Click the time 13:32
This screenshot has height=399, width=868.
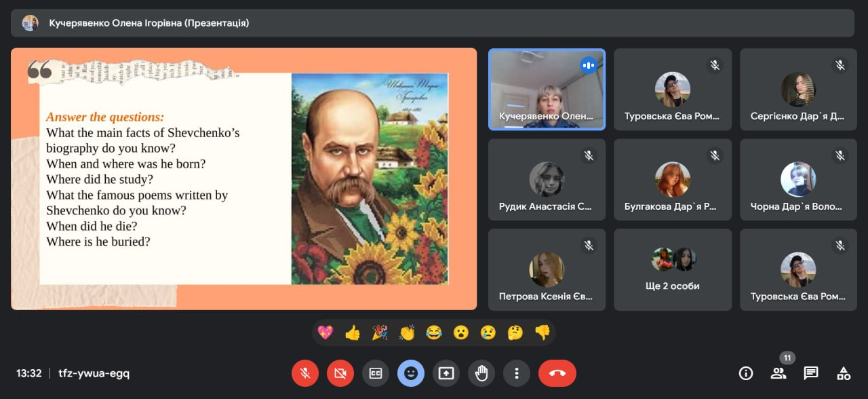[29, 373]
